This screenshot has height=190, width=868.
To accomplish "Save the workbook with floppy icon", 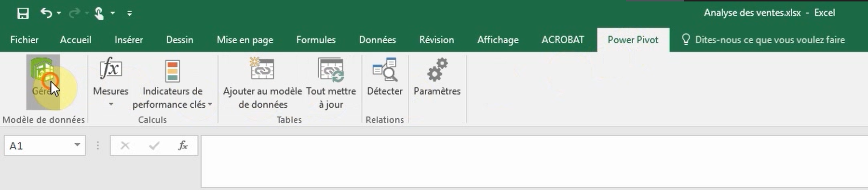I will pos(23,13).
